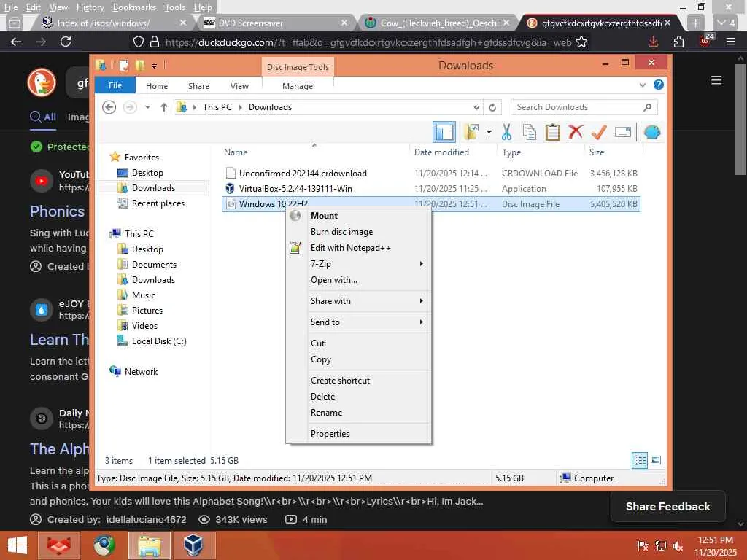747x560 pixels.
Task: Sort files by Type column header
Action: click(511, 152)
